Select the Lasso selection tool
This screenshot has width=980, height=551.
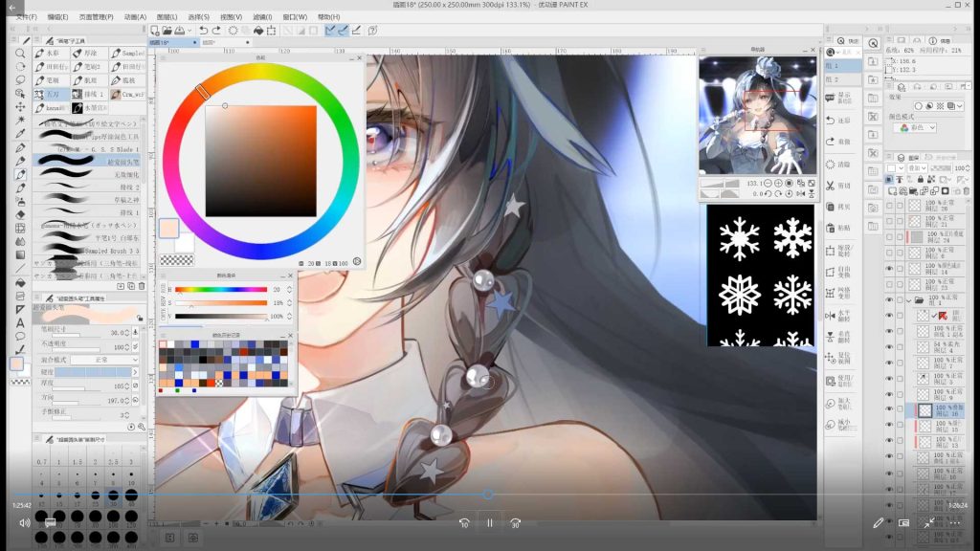click(x=20, y=80)
